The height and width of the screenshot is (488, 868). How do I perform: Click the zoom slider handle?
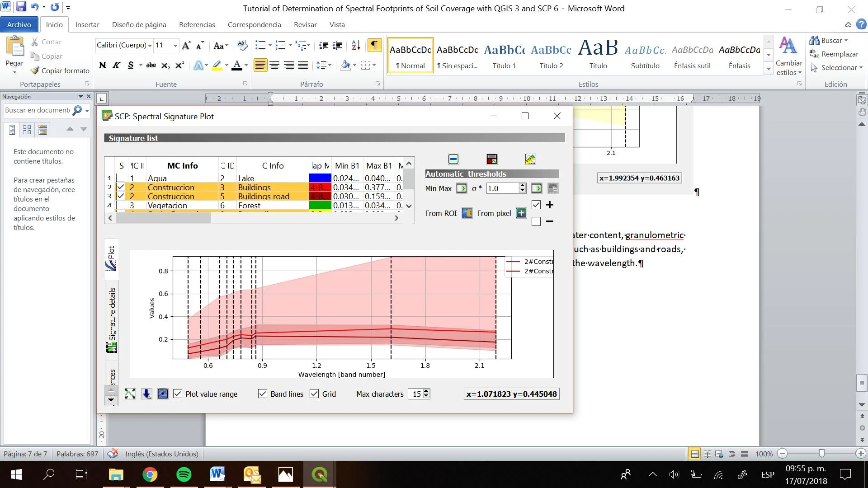tap(821, 453)
